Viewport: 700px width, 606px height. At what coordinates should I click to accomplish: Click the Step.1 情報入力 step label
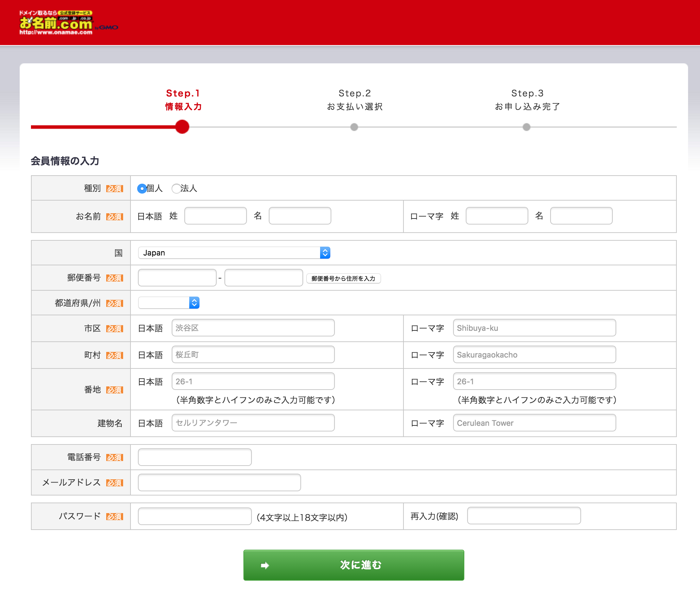(183, 100)
